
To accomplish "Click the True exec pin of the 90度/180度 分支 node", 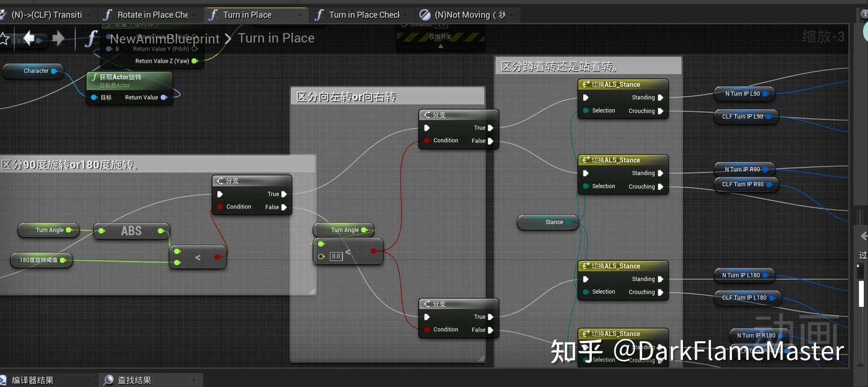I will pyautogui.click(x=284, y=194).
